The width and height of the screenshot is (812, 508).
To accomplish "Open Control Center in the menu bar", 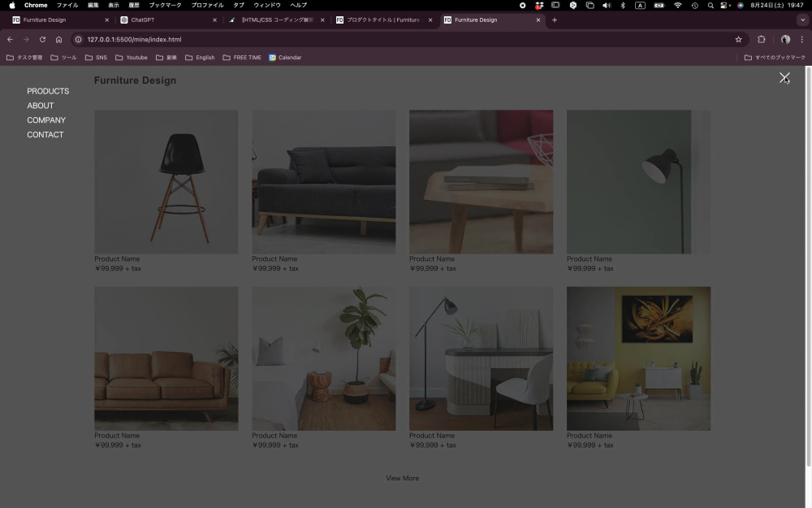I will click(724, 5).
